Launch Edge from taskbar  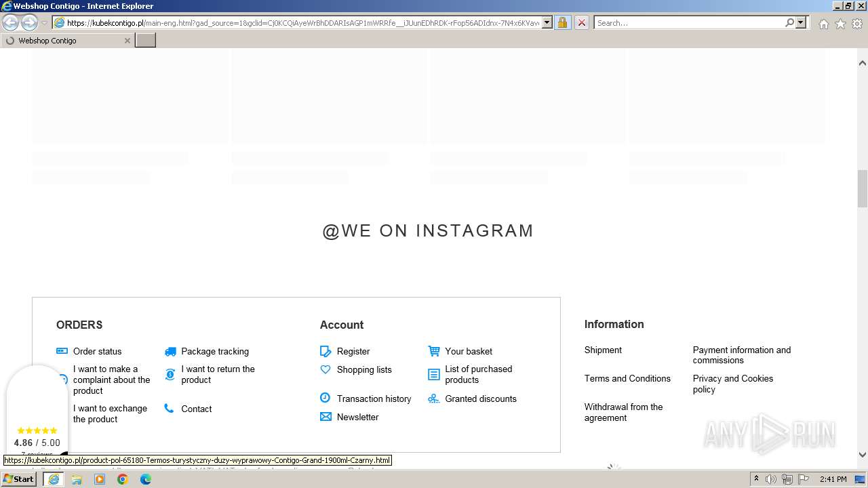pyautogui.click(x=146, y=479)
